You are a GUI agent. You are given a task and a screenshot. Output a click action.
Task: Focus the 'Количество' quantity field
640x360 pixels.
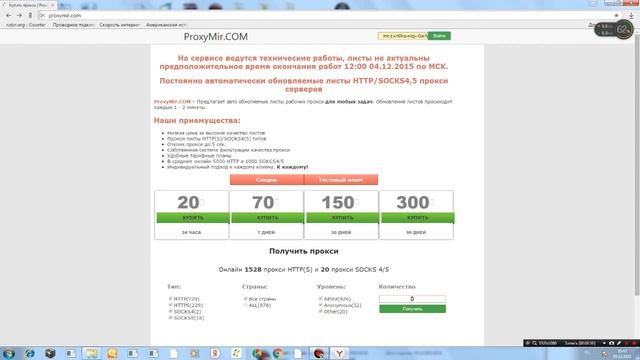click(412, 299)
